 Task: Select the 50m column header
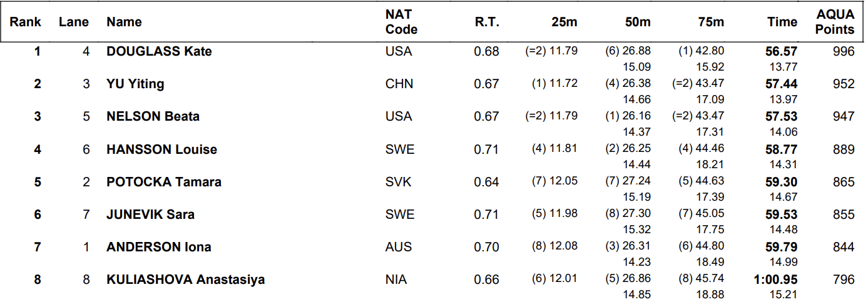pyautogui.click(x=638, y=22)
